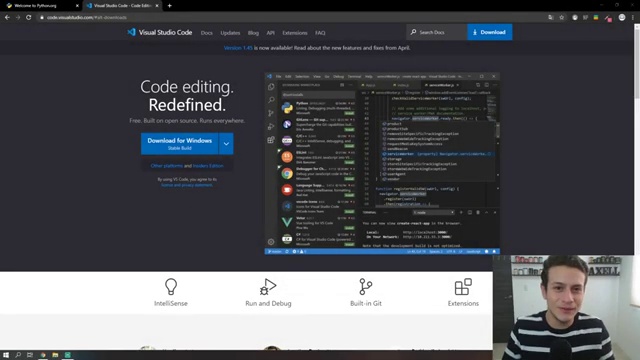
Task: Click the Chrome taskbar icon
Action: 42,355
